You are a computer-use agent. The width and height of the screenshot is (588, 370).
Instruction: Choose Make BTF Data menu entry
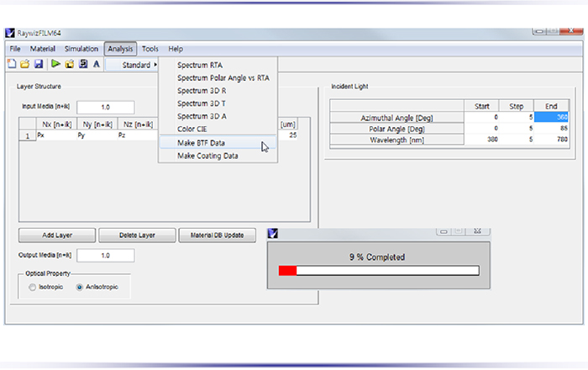(x=201, y=143)
